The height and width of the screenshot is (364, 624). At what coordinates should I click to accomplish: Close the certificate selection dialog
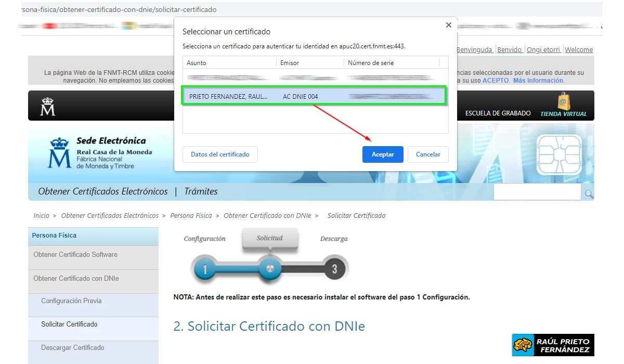pyautogui.click(x=448, y=24)
